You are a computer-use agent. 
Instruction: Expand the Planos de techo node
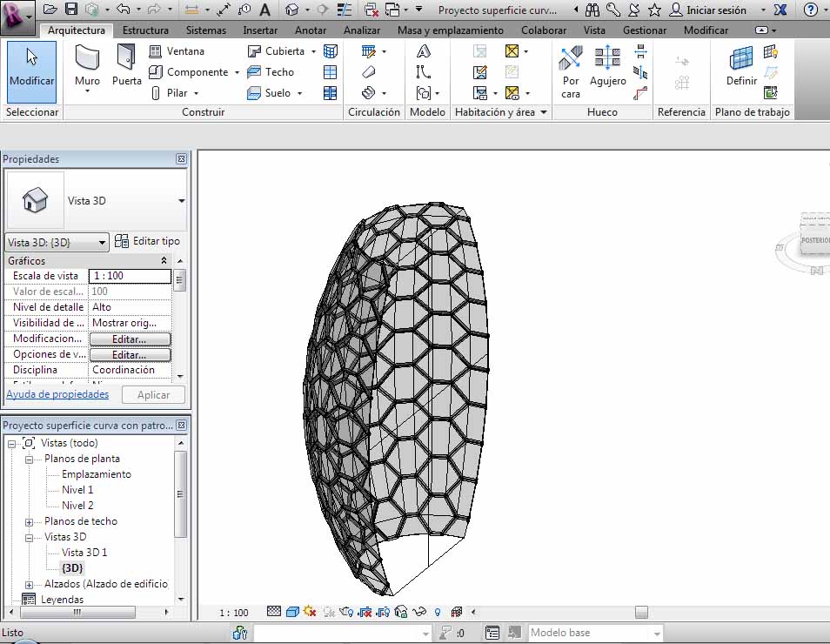(29, 521)
